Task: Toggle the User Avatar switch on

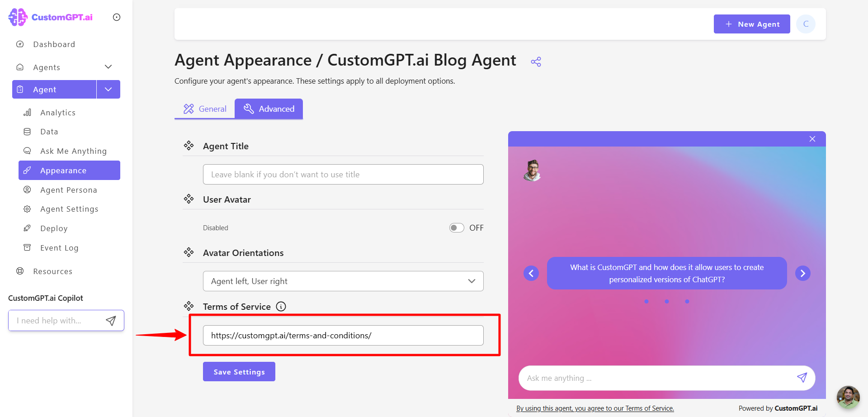Action: coord(457,227)
